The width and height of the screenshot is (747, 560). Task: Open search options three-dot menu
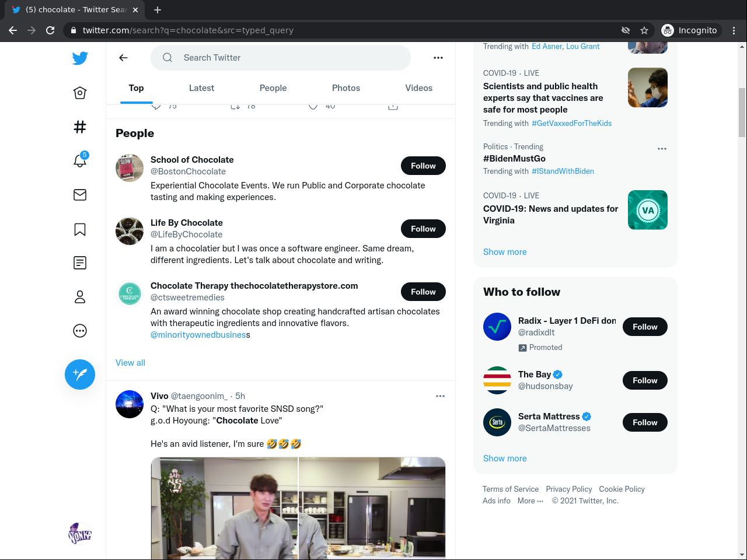[438, 58]
